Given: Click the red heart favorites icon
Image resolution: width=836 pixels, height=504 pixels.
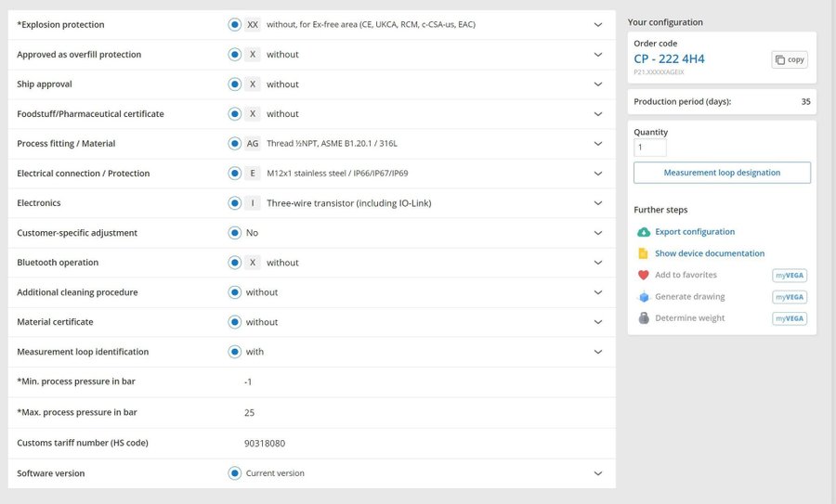Looking at the screenshot, I should (643, 275).
